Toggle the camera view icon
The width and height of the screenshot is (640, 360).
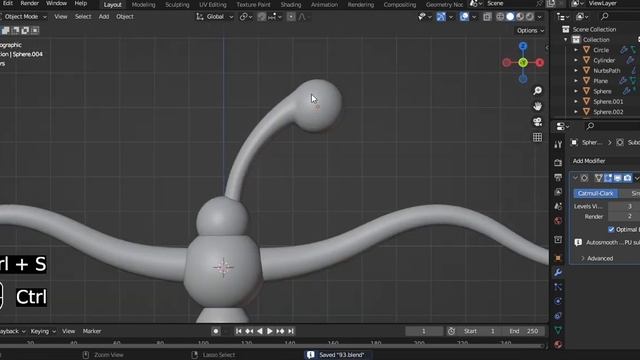point(538,122)
